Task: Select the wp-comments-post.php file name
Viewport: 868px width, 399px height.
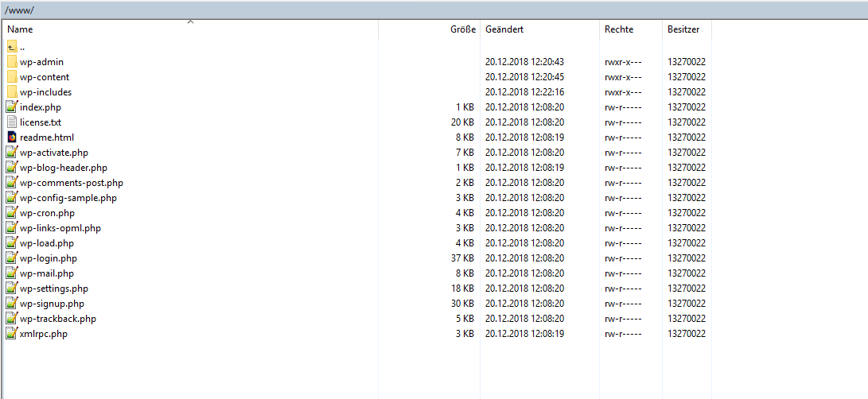Action: [72, 183]
